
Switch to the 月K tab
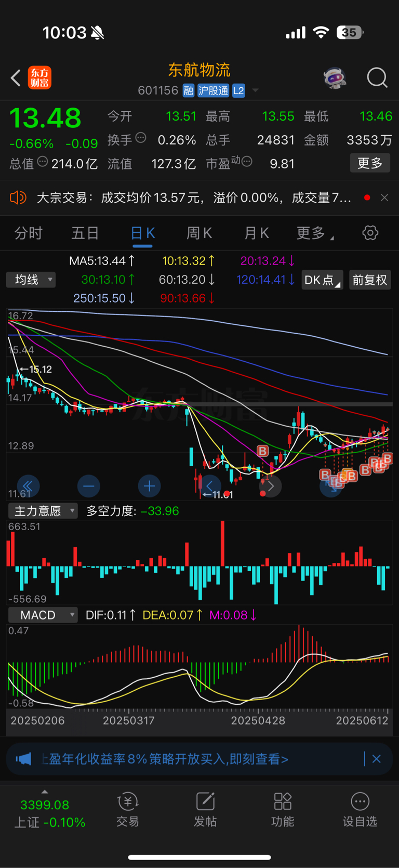coord(257,233)
